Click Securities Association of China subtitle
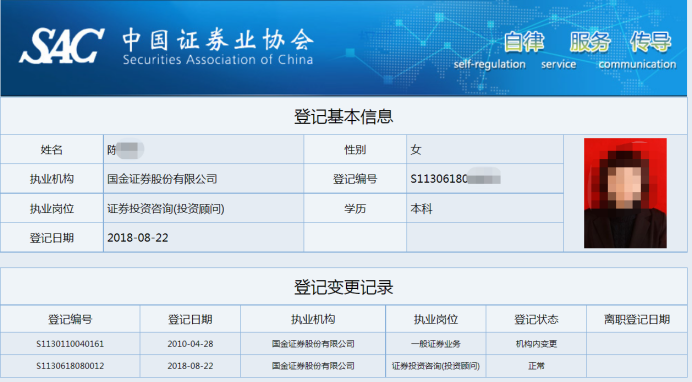 (218, 60)
